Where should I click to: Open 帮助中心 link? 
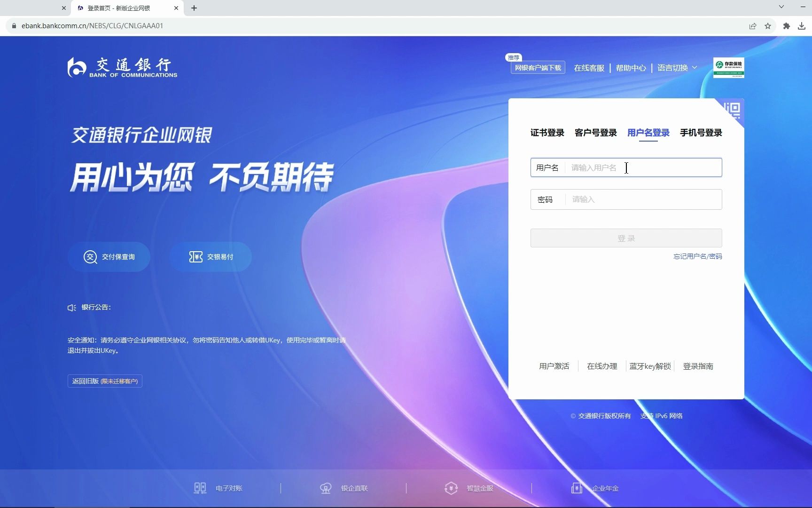tap(631, 68)
